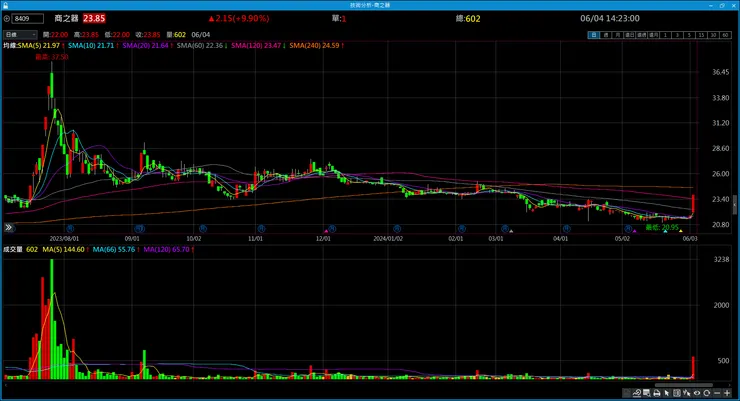Zoom out with the minus icon
Screen dimensions: 740x401
(x=717, y=393)
